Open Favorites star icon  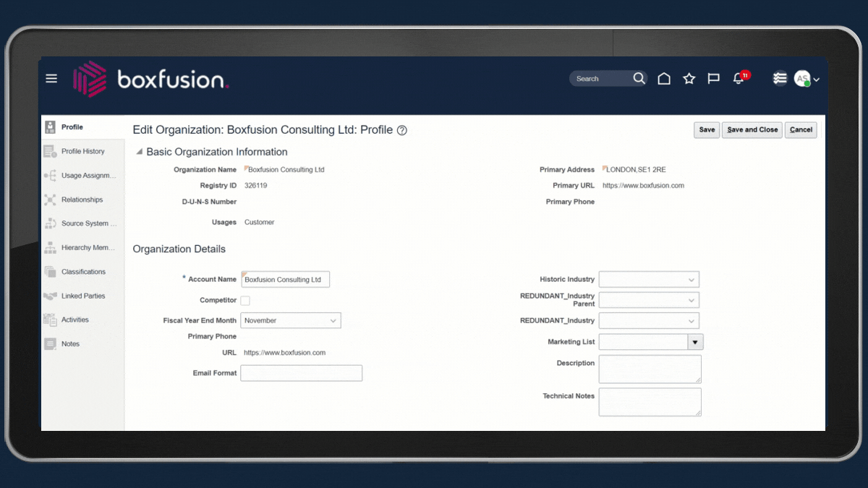[x=689, y=79]
